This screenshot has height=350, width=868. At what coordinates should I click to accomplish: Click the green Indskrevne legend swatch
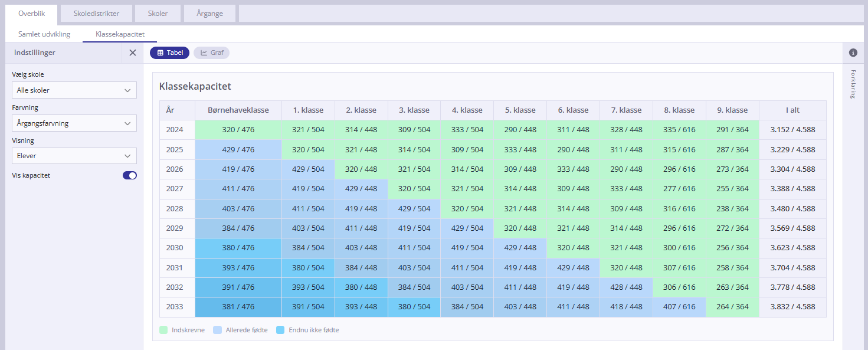pyautogui.click(x=163, y=330)
